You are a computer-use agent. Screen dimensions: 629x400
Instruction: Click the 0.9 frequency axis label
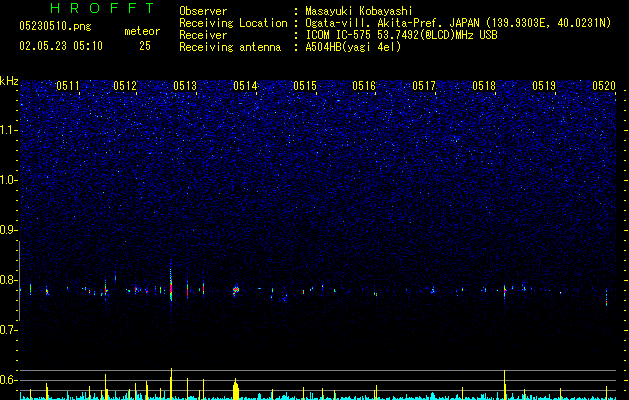pyautogui.click(x=9, y=230)
